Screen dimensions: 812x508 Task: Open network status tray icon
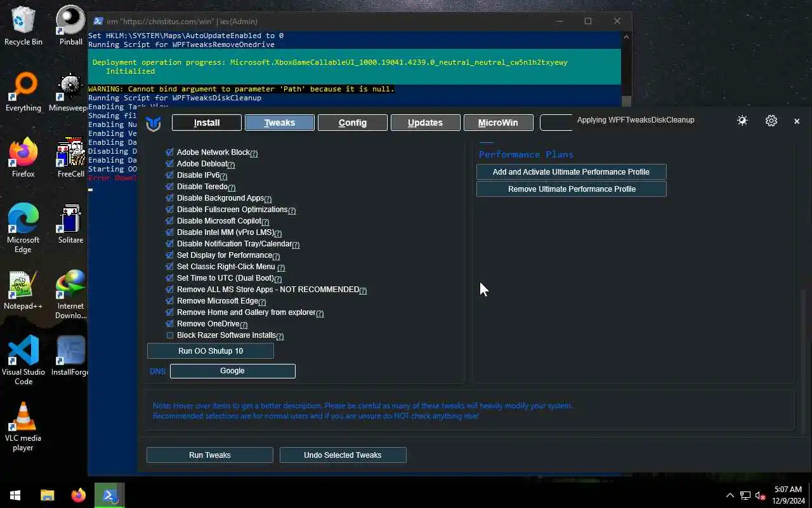pyautogui.click(x=745, y=495)
